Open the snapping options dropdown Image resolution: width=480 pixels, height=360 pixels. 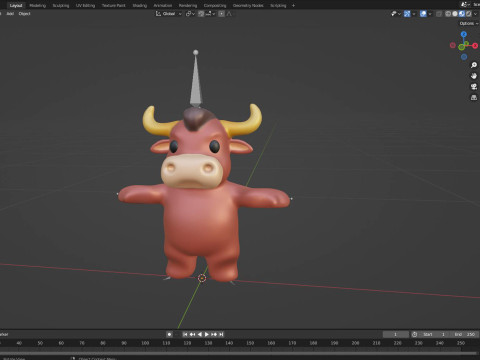tap(211, 14)
